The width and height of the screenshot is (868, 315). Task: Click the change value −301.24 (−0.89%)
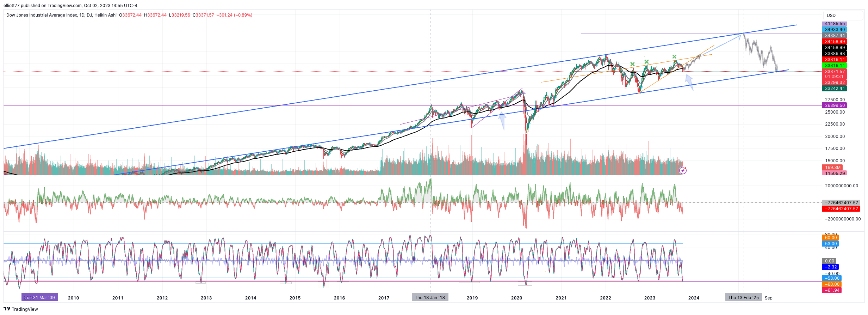pyautogui.click(x=234, y=15)
